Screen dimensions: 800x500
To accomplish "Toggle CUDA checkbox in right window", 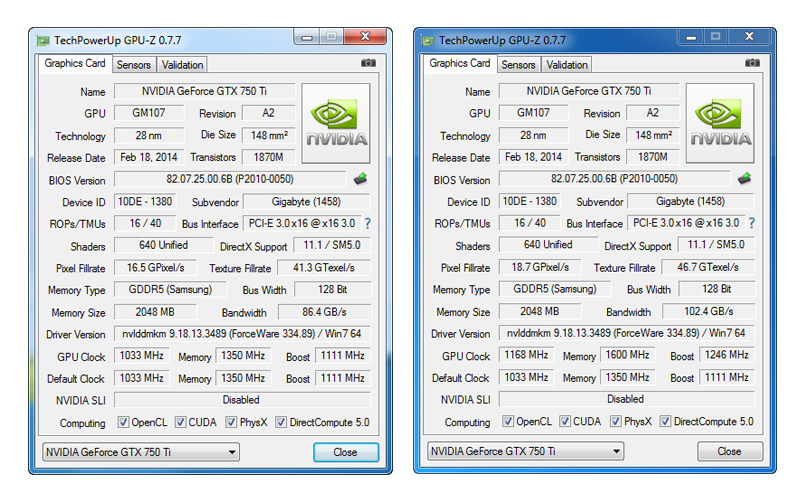I will (x=565, y=421).
